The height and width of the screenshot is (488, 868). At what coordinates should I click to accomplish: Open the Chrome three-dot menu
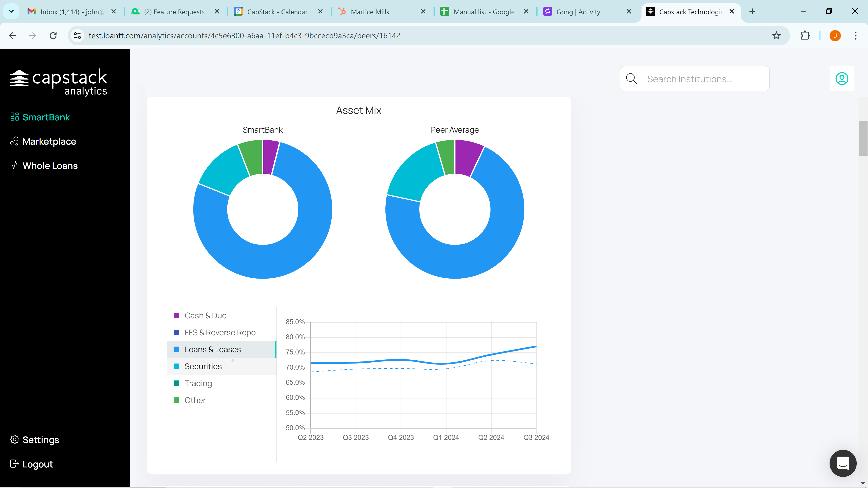coord(855,36)
